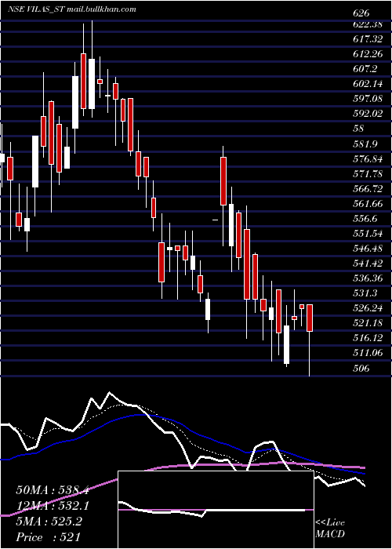Select the 516.12 price axis label

pos(368,337)
